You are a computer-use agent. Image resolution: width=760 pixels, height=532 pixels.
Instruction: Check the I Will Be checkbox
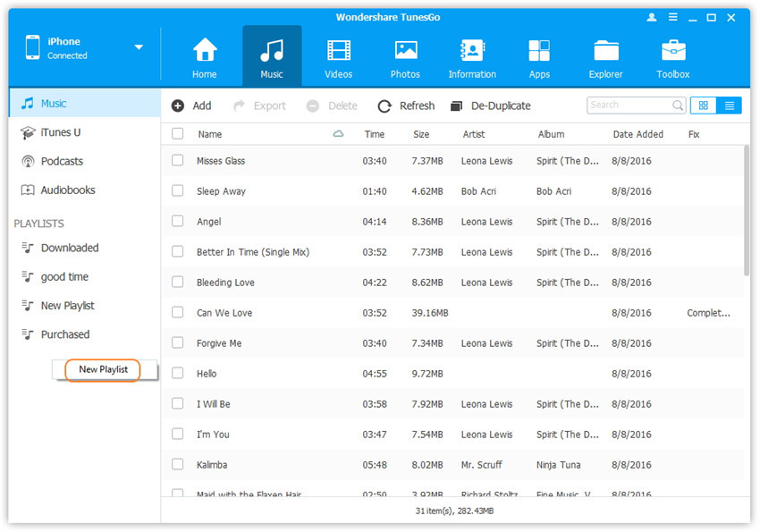(178, 403)
